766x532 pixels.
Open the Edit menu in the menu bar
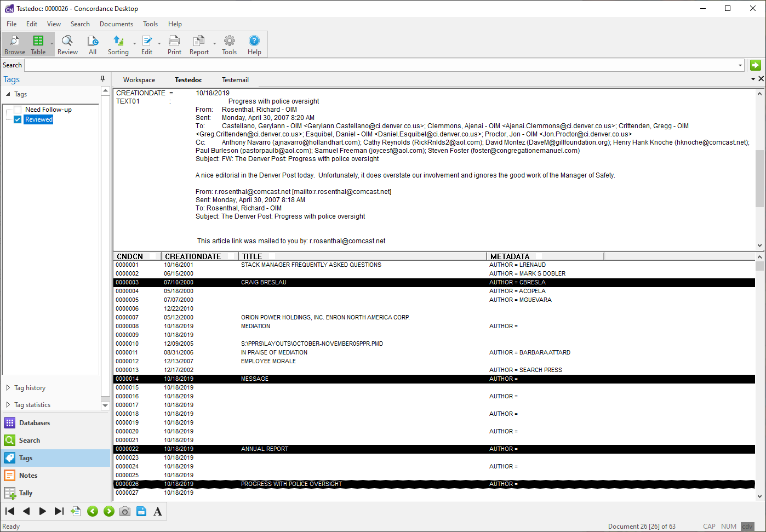(x=32, y=24)
